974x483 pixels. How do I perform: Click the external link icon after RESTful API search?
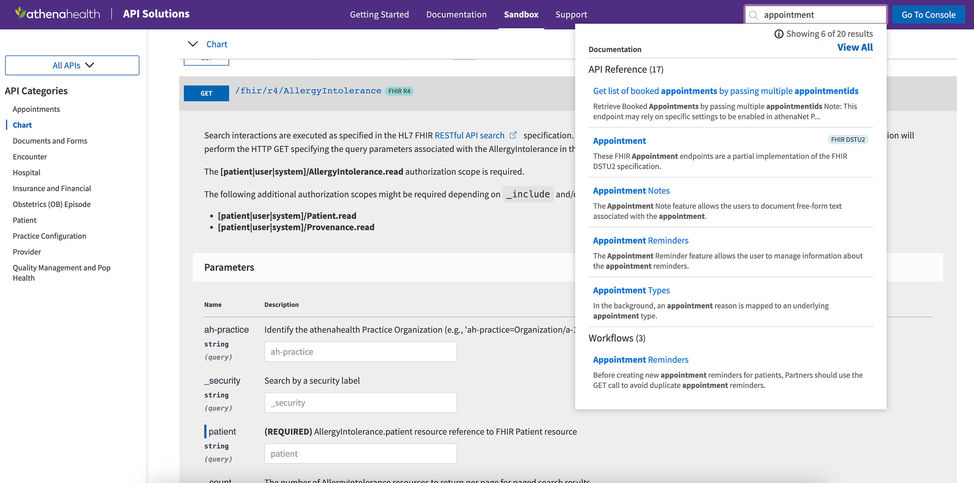tap(513, 135)
